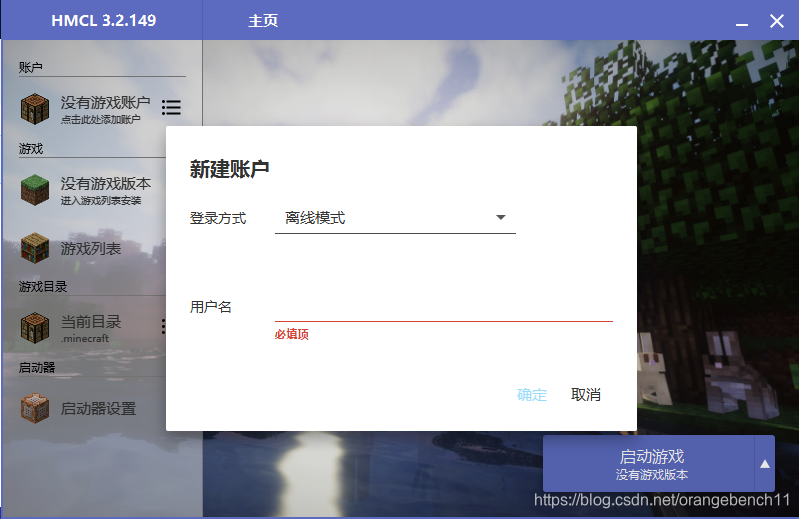Image resolution: width=799 pixels, height=519 pixels.
Task: Confirm with the 确定 button
Action: tap(532, 395)
